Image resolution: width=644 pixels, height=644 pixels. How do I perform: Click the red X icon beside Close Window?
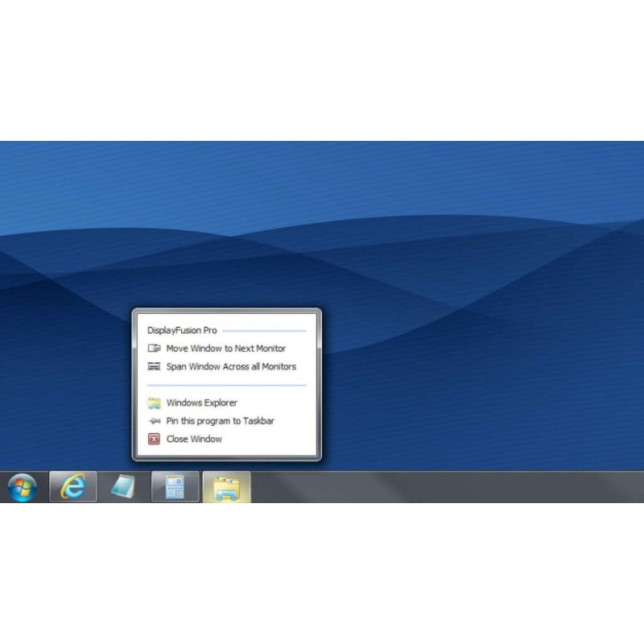click(154, 439)
